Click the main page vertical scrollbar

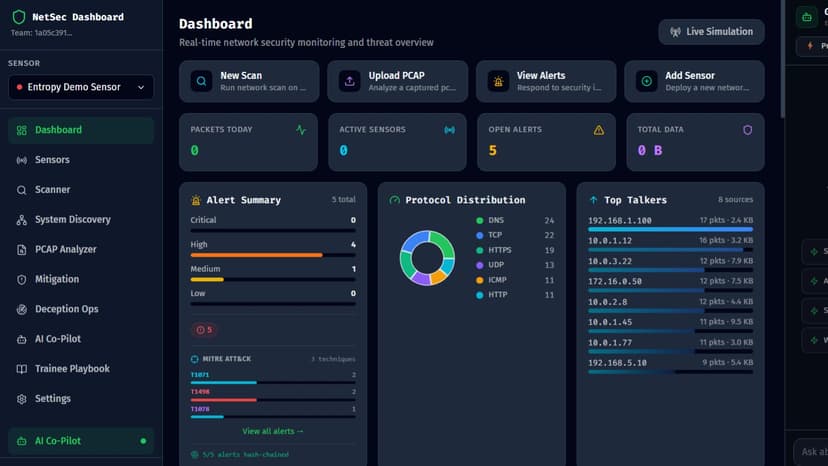783,58
